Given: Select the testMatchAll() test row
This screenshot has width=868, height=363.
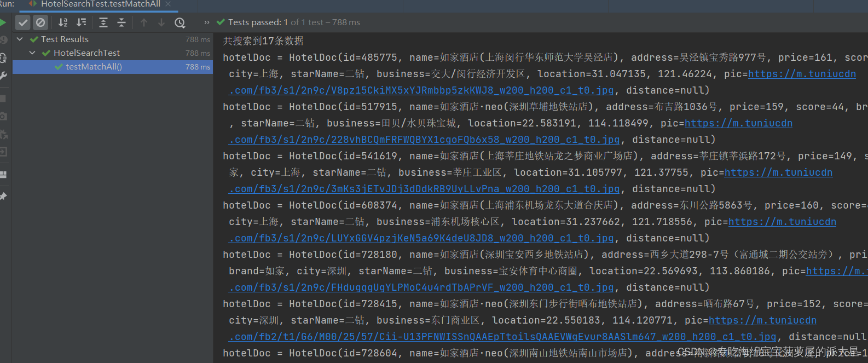Looking at the screenshot, I should click(113, 67).
